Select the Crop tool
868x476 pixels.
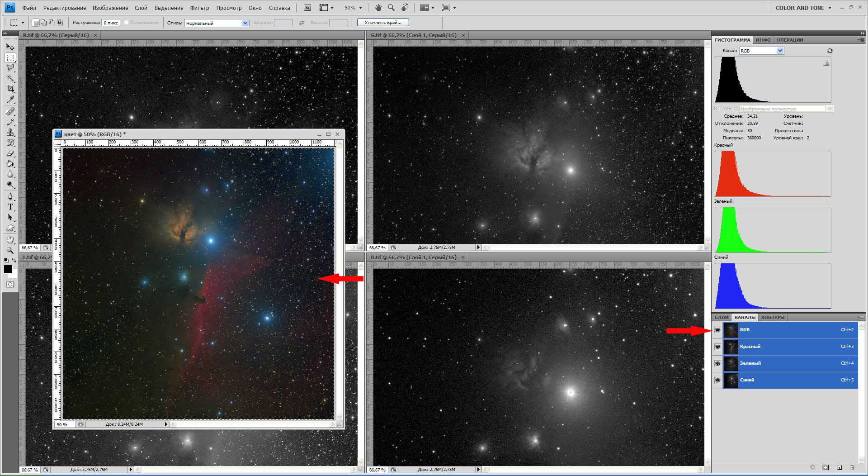(10, 89)
